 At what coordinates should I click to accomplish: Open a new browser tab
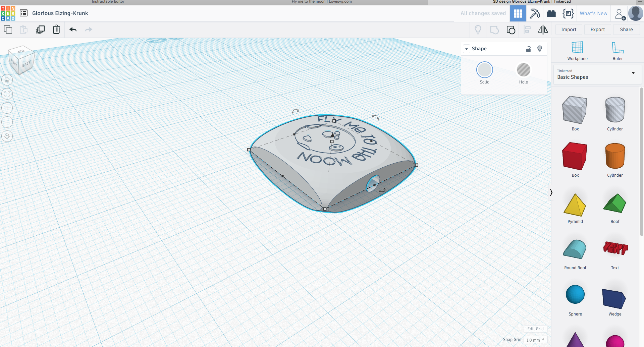coord(640,2)
